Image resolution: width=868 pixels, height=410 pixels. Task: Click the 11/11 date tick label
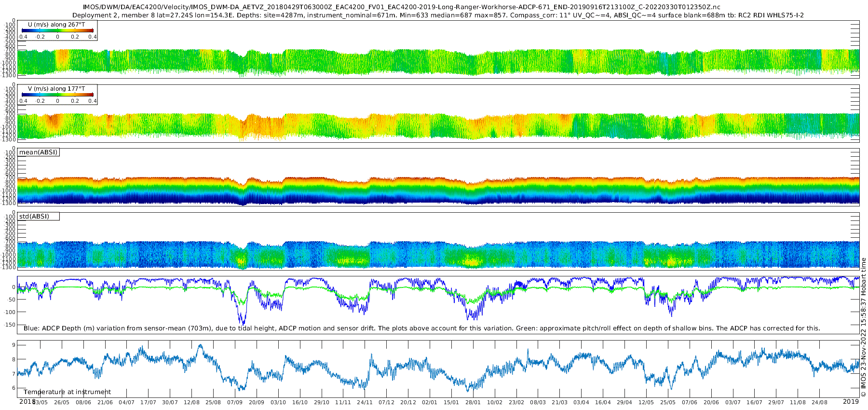(343, 402)
